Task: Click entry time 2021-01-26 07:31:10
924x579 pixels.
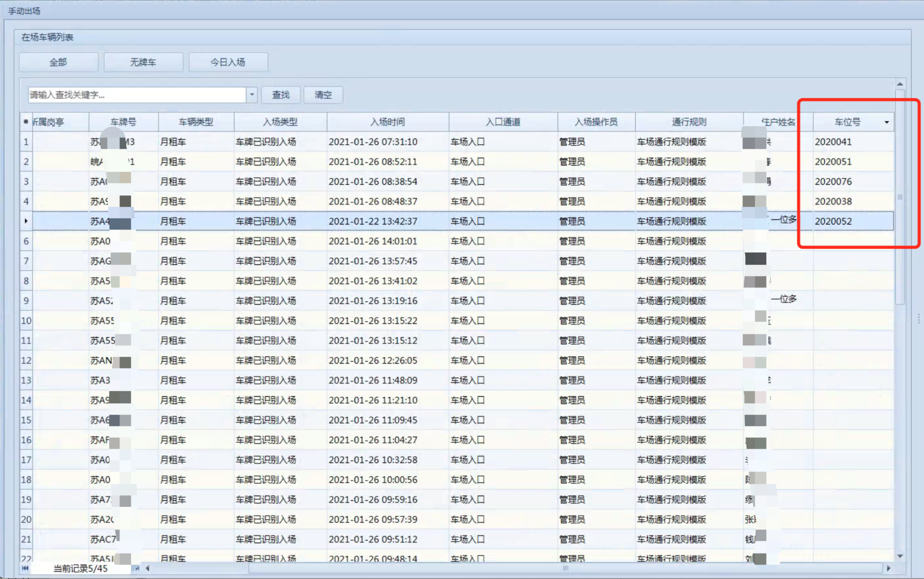Action: [x=387, y=142]
